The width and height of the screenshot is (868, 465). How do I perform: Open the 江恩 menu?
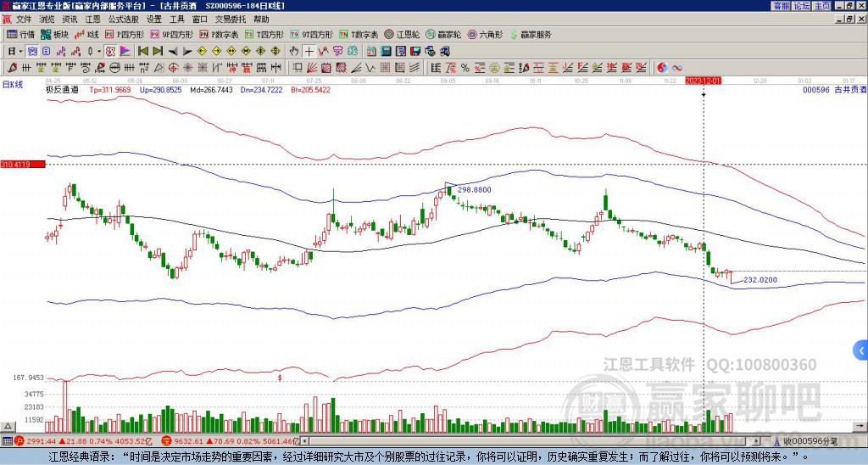92,20
